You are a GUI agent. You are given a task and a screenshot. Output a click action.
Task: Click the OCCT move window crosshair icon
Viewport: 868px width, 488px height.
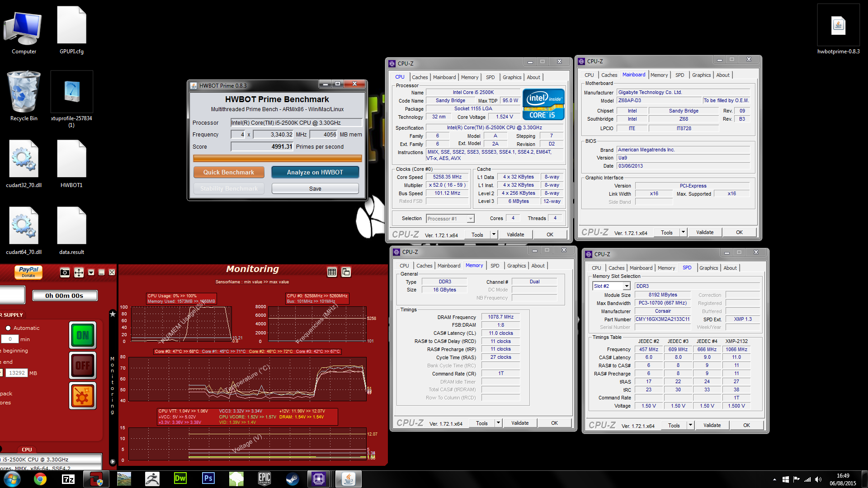(79, 272)
